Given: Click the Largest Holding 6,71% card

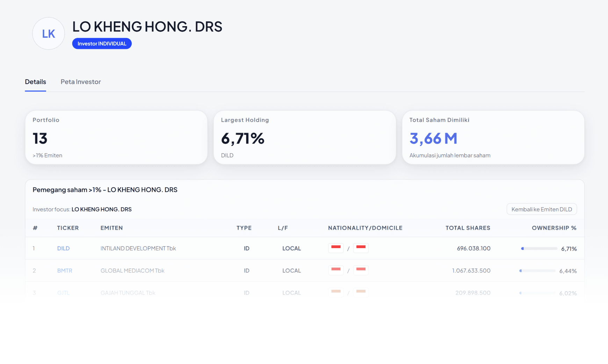Looking at the screenshot, I should [305, 138].
